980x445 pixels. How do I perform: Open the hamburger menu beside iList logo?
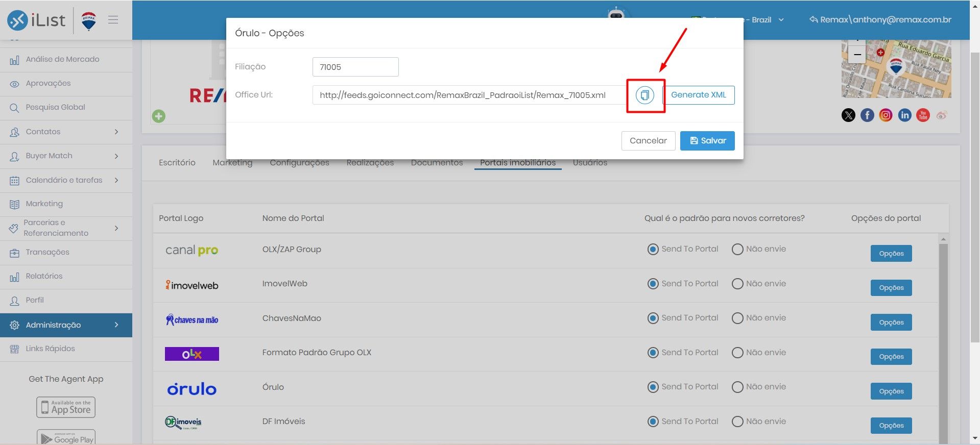pos(113,20)
